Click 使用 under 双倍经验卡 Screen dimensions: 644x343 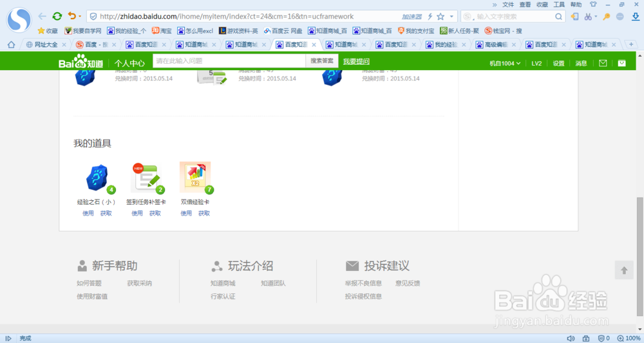pos(186,214)
